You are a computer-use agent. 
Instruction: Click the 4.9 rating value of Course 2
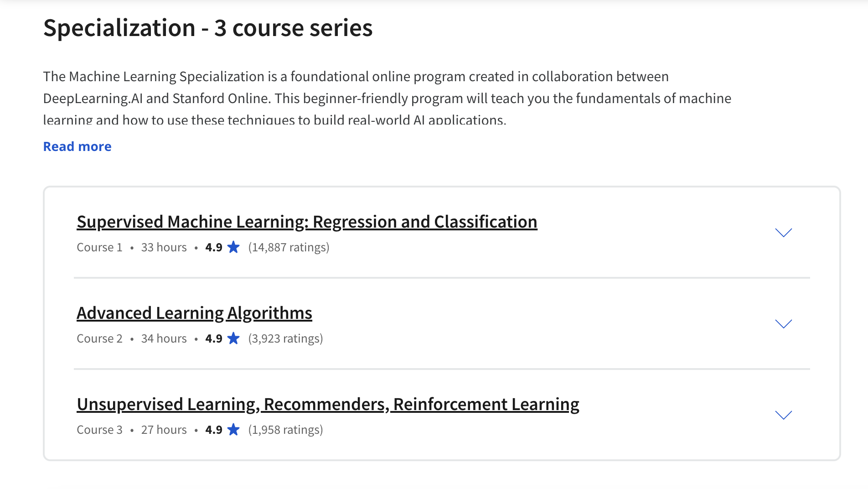pyautogui.click(x=212, y=338)
